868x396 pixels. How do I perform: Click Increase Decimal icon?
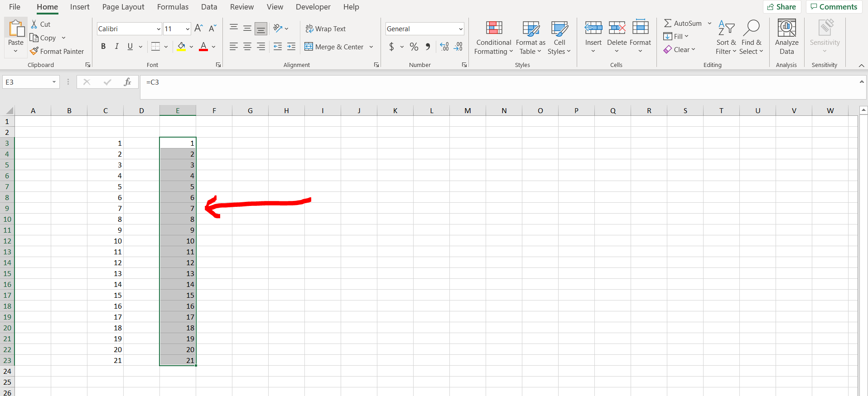tap(444, 47)
